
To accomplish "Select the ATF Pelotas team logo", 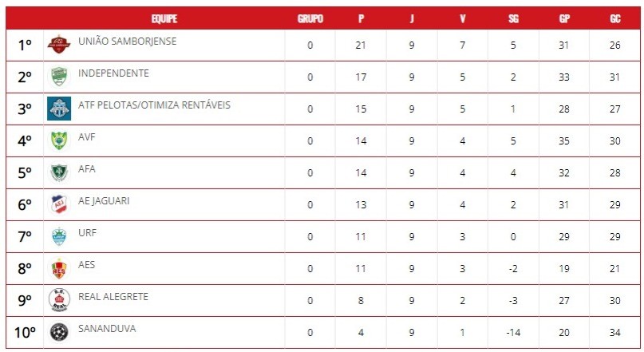I will tap(59, 109).
